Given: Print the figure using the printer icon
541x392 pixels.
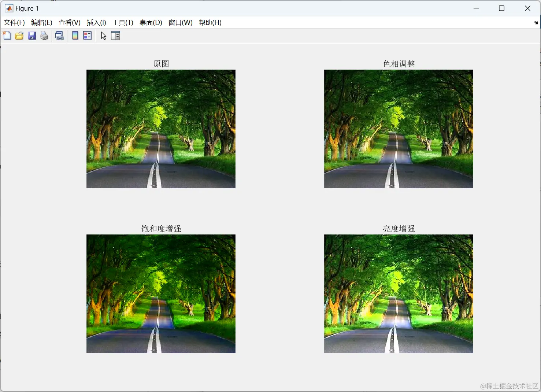Looking at the screenshot, I should coord(44,36).
